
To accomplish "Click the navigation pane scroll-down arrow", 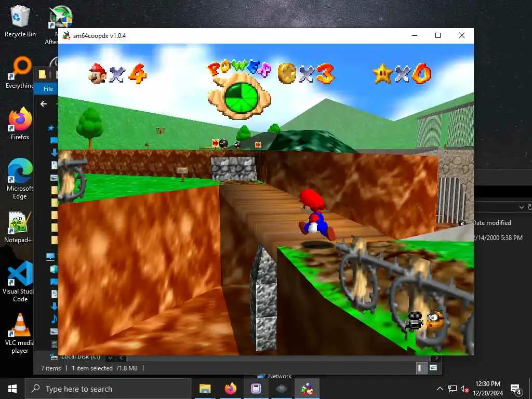I will (110, 358).
